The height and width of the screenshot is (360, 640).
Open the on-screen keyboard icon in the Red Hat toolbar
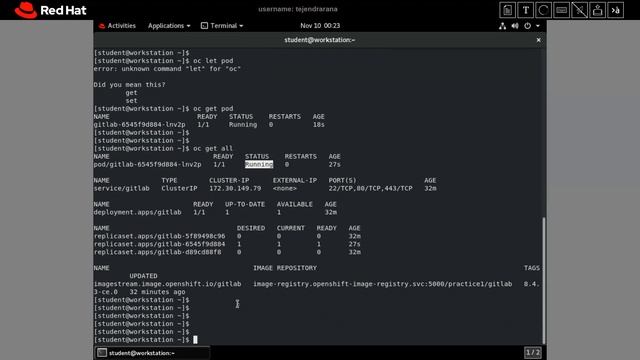562,10
